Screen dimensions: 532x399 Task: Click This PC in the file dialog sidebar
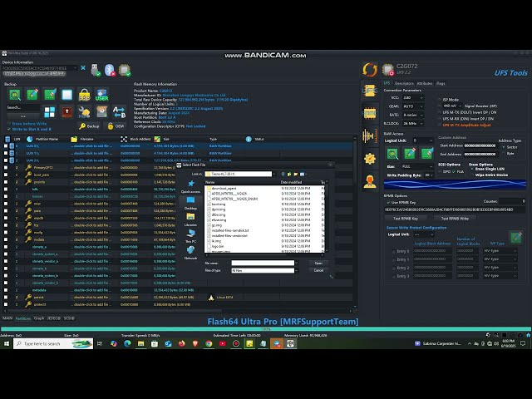(190, 236)
